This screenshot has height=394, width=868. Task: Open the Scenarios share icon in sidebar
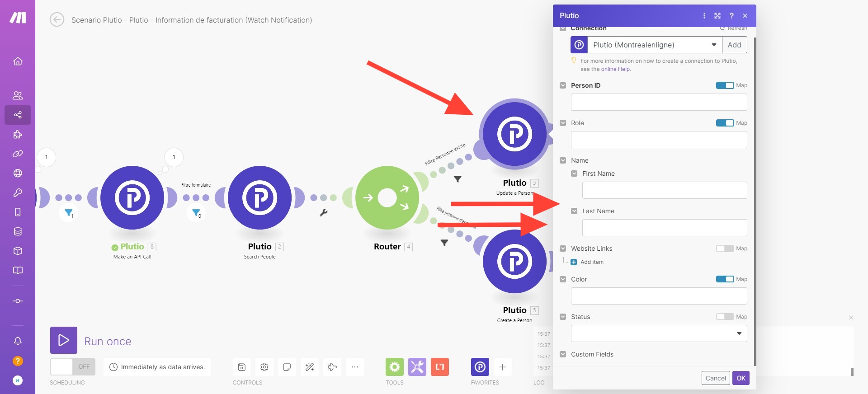[x=18, y=115]
